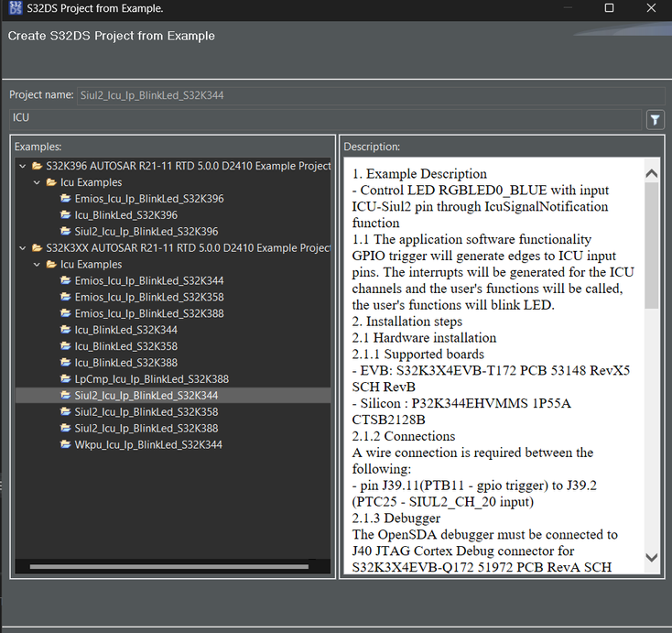This screenshot has height=633, width=672.
Task: Pick the Icu_BlinkLed_S32K344 example
Action: [x=126, y=330]
